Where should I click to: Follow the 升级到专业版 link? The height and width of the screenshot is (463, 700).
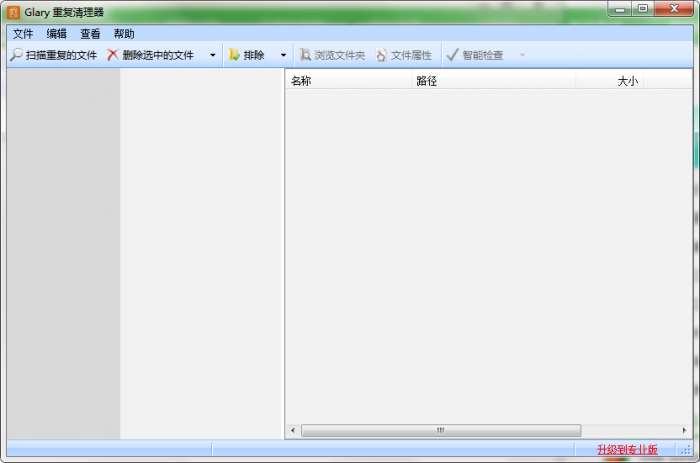point(627,449)
